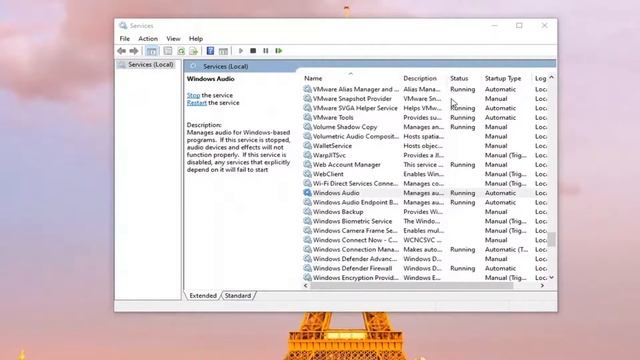Image resolution: width=640 pixels, height=360 pixels.
Task: Select the Windows Connection Mana... service
Action: pos(356,249)
